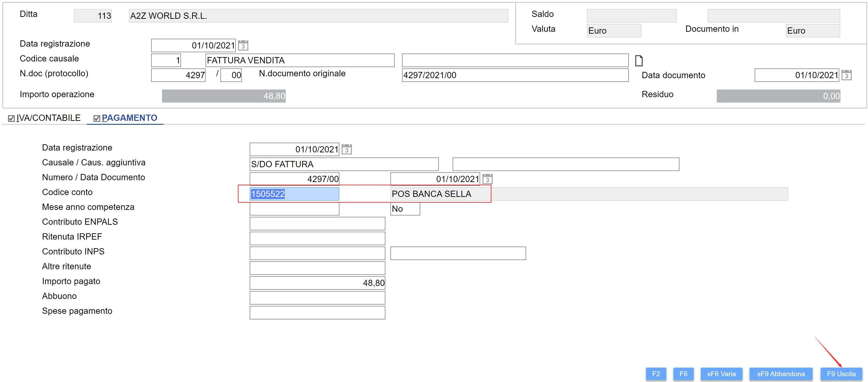868x382 pixels.
Task: Focus the Abbuono input field
Action: (x=317, y=298)
